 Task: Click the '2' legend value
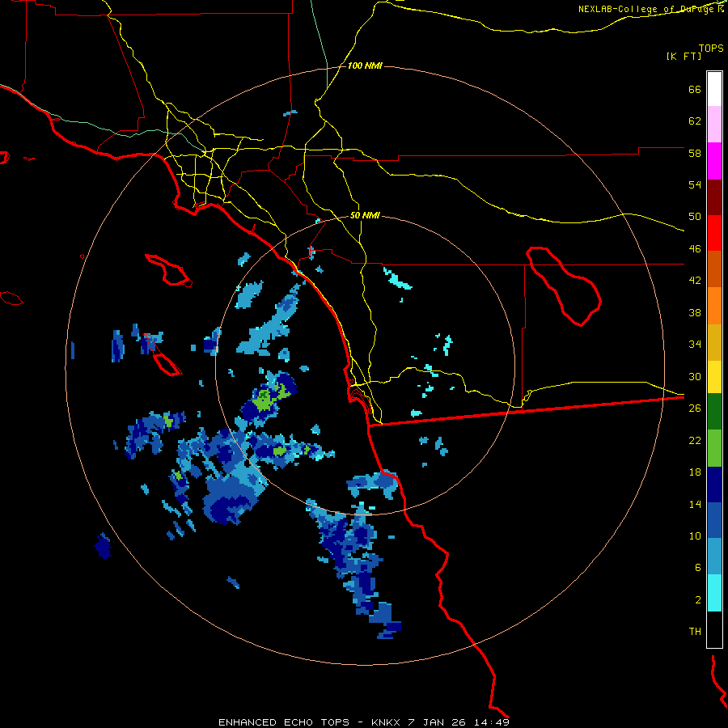[698, 600]
